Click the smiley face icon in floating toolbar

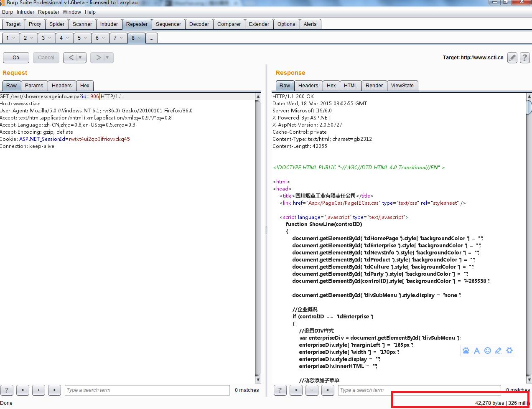click(x=488, y=351)
